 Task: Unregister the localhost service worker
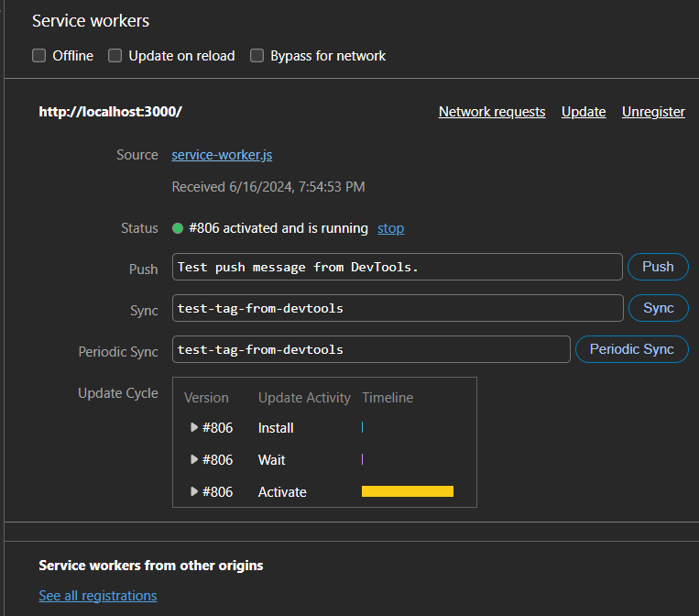653,112
